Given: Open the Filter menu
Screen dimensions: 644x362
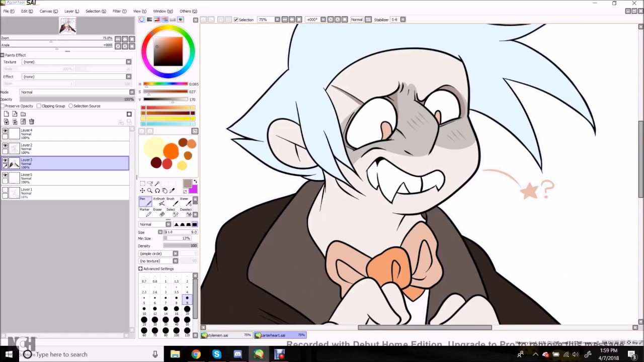Looking at the screenshot, I should pyautogui.click(x=119, y=11).
